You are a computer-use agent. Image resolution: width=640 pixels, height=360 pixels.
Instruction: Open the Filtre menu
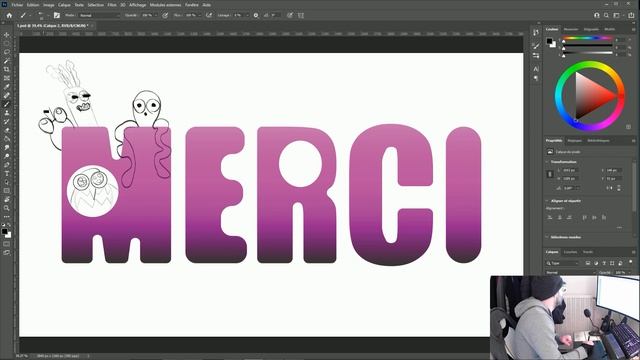click(112, 5)
